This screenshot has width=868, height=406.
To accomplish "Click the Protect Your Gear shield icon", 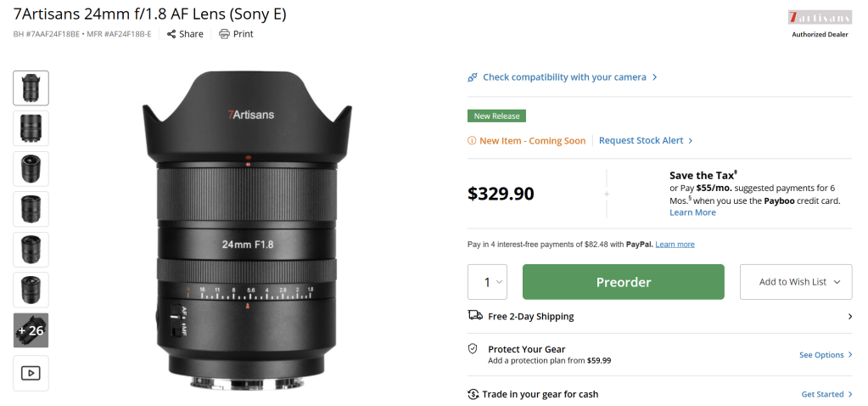I will [473, 349].
